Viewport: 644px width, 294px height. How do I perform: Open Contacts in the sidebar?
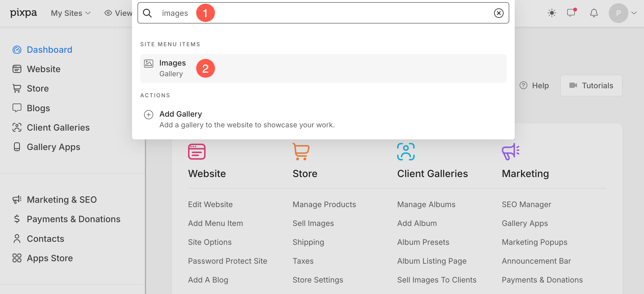45,239
